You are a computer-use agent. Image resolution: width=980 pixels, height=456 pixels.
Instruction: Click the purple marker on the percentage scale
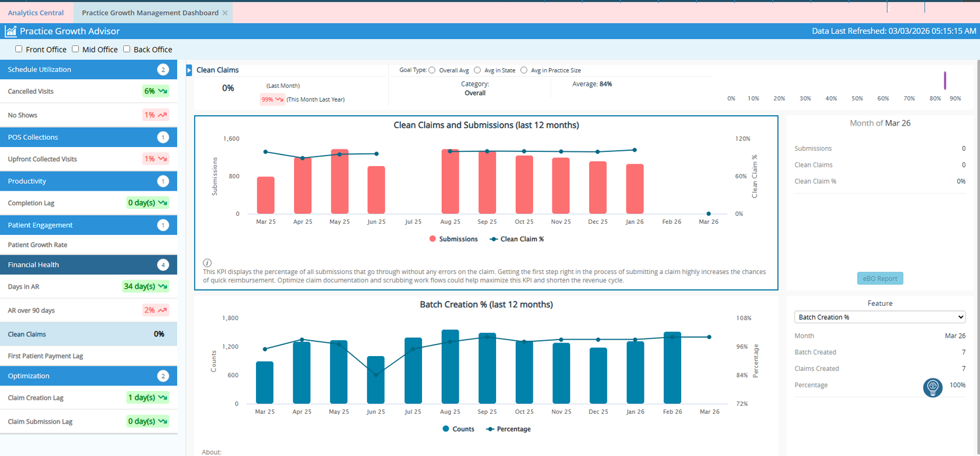[x=945, y=80]
